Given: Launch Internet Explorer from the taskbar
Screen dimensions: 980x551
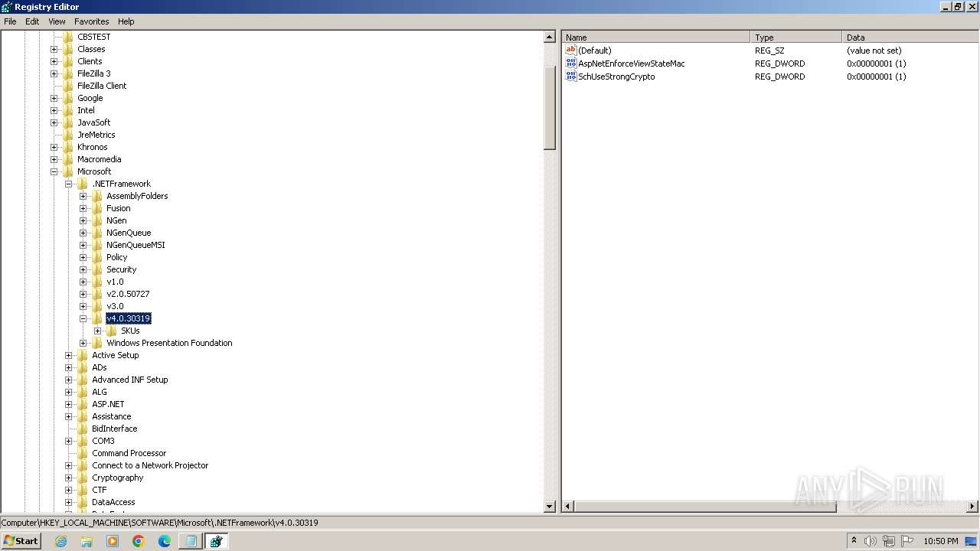Looking at the screenshot, I should [x=60, y=541].
